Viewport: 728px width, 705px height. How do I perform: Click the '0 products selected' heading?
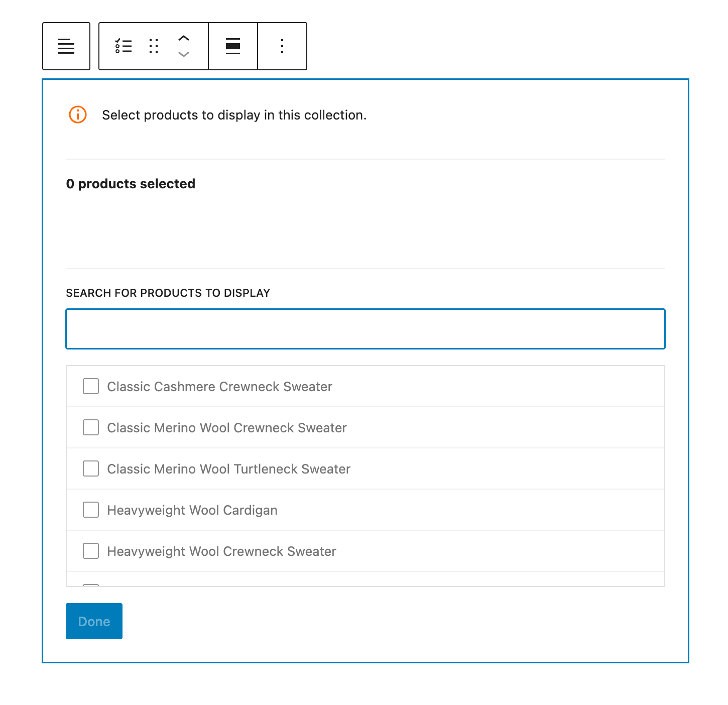[x=131, y=184]
